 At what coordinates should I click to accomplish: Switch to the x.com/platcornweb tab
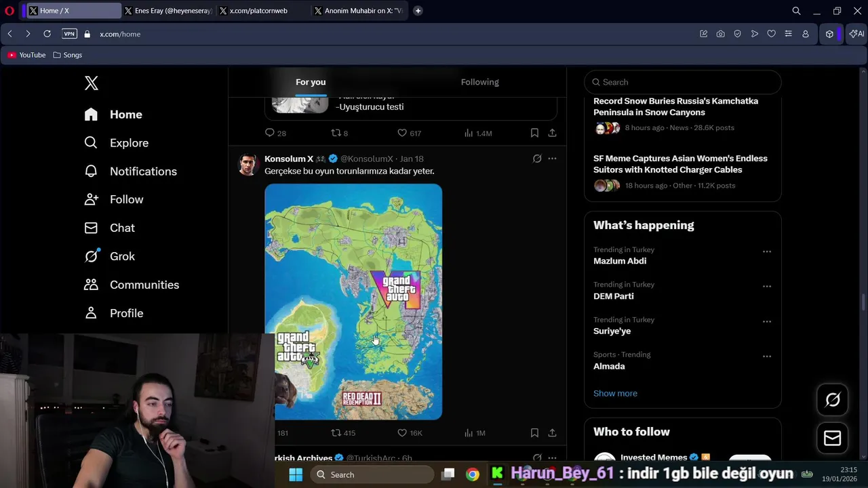coord(264,11)
